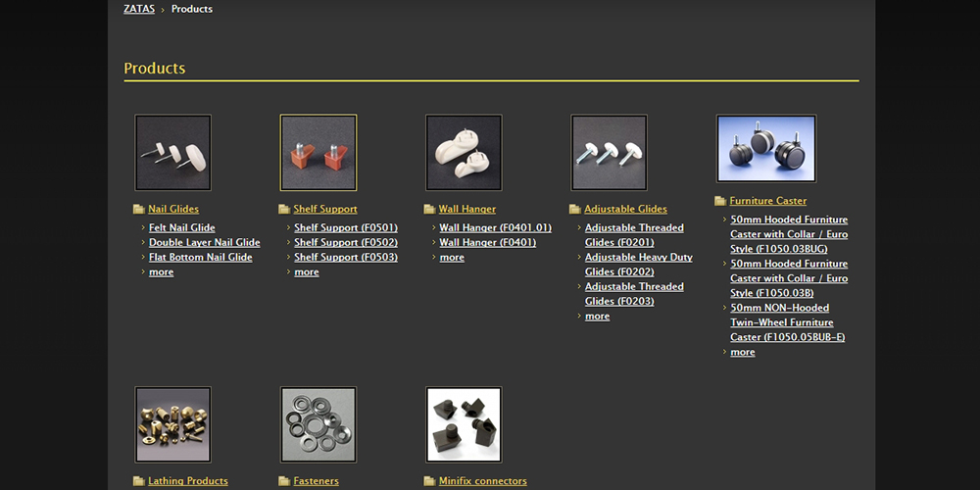
Task: Open Wall Hanger (F0401.01) link
Action: coord(496,227)
